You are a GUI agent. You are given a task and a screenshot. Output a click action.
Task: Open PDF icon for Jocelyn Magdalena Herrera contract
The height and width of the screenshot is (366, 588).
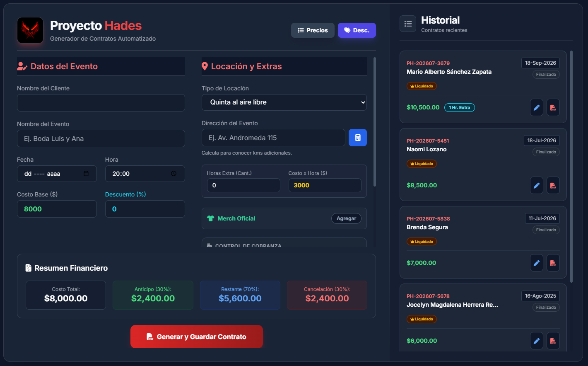(x=553, y=341)
